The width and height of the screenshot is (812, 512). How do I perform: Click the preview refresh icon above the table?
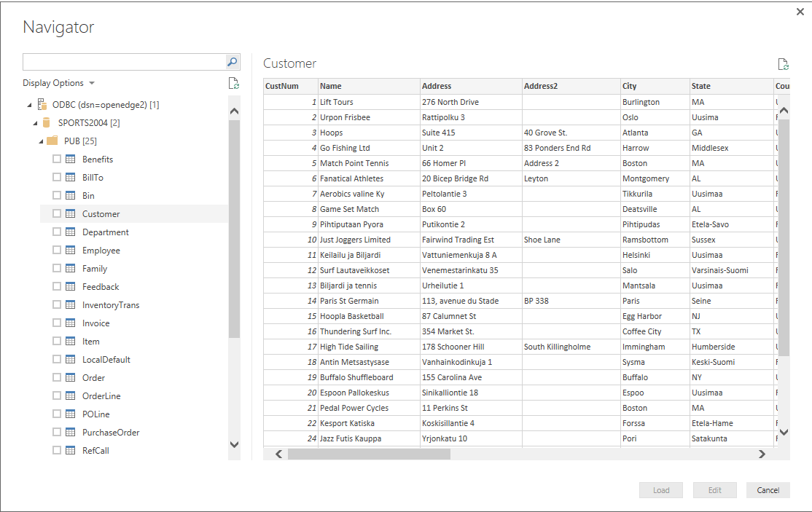[784, 64]
